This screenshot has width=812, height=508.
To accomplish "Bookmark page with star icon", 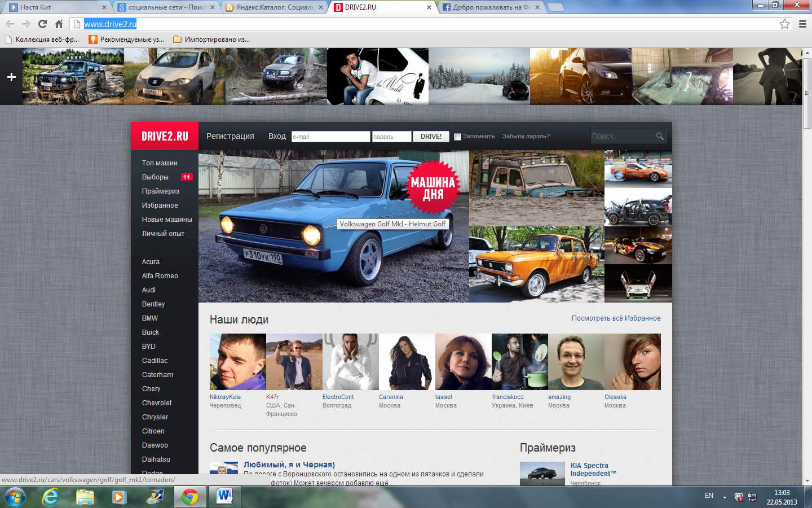I will click(784, 24).
